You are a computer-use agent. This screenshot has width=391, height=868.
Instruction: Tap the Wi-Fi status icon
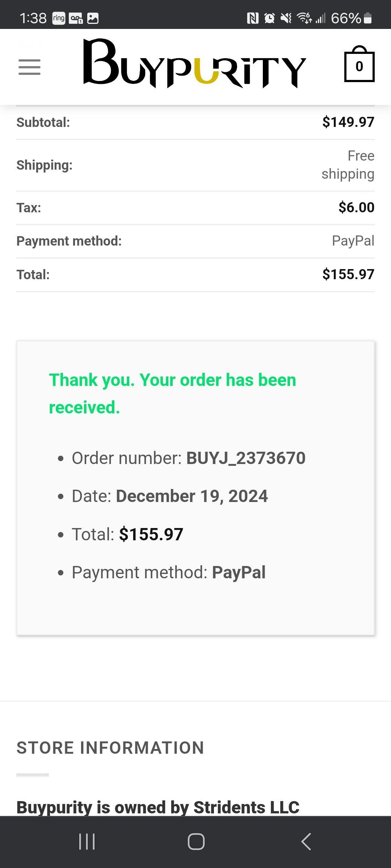click(304, 18)
